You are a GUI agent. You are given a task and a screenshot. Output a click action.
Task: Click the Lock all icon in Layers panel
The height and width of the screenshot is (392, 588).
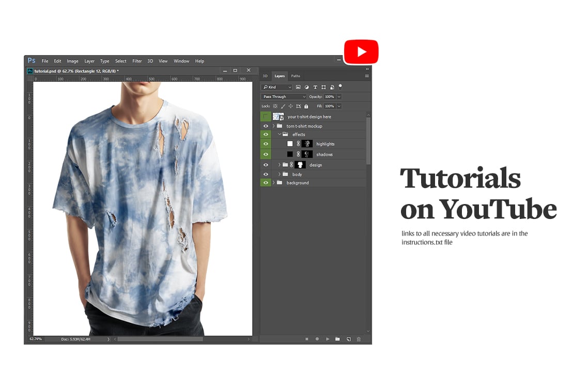306,106
